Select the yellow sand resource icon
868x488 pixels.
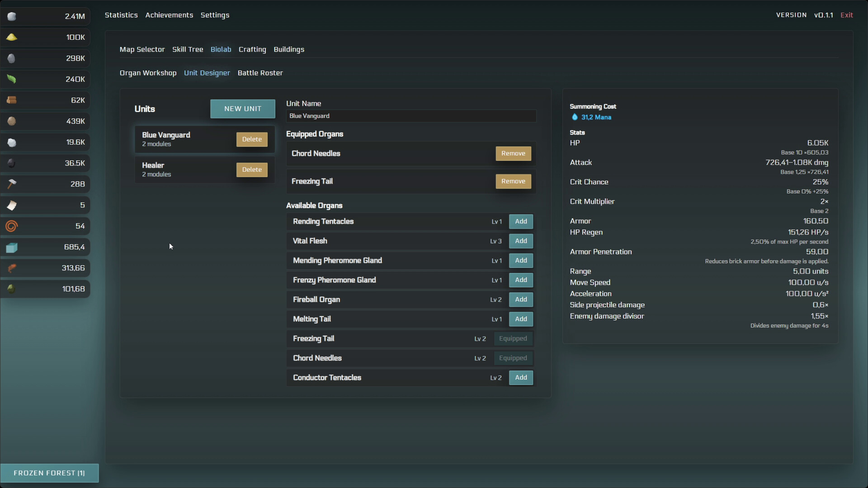(x=12, y=37)
